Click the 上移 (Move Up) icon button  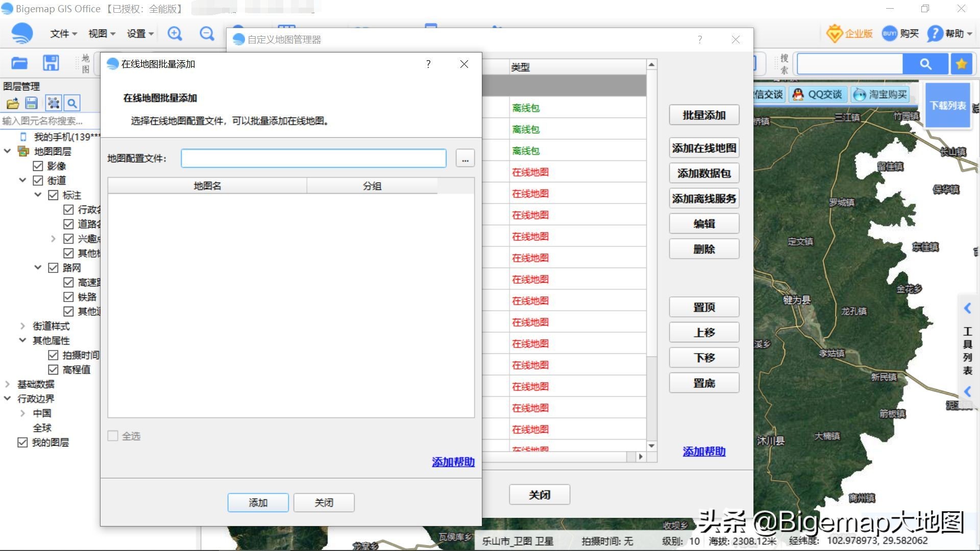(703, 332)
